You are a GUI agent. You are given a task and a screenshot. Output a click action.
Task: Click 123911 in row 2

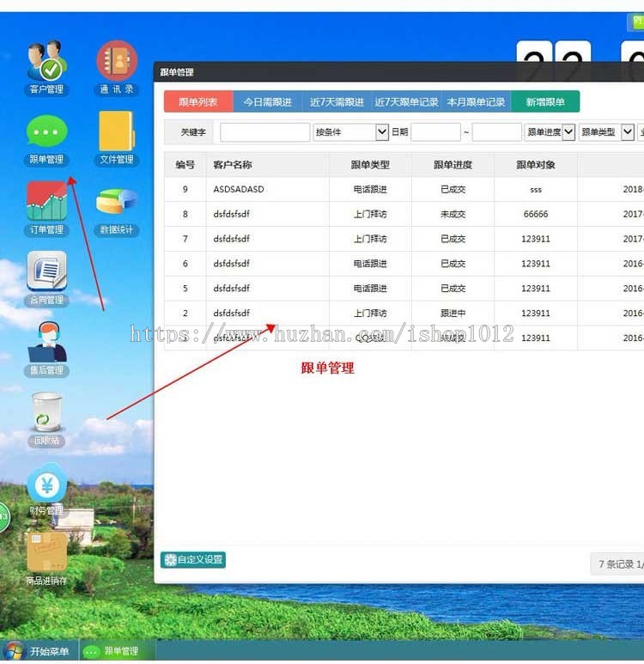click(536, 313)
